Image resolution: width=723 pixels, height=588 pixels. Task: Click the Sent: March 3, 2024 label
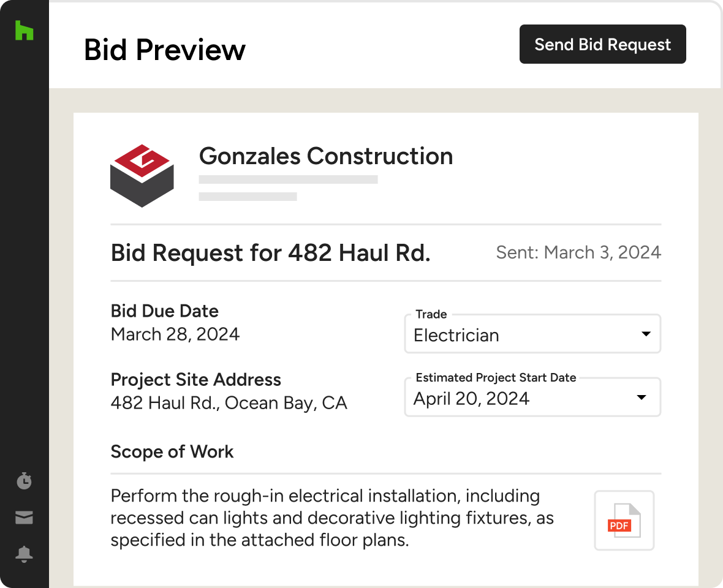(578, 253)
